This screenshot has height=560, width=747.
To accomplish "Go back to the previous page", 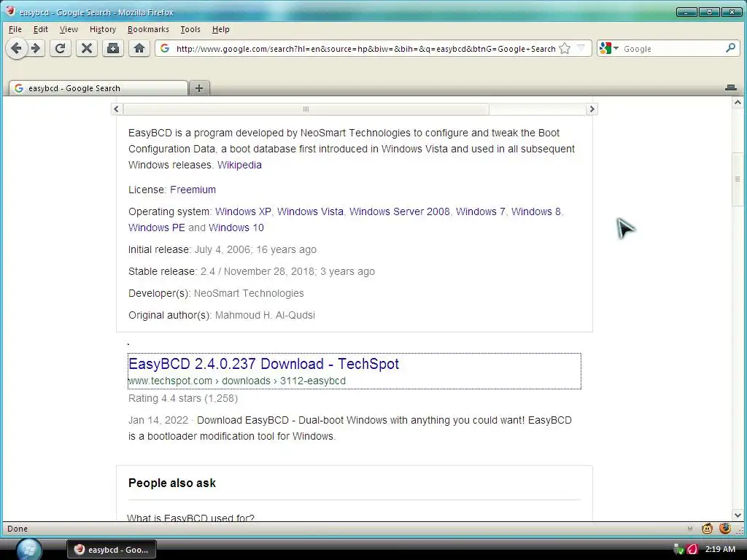I will [x=17, y=48].
